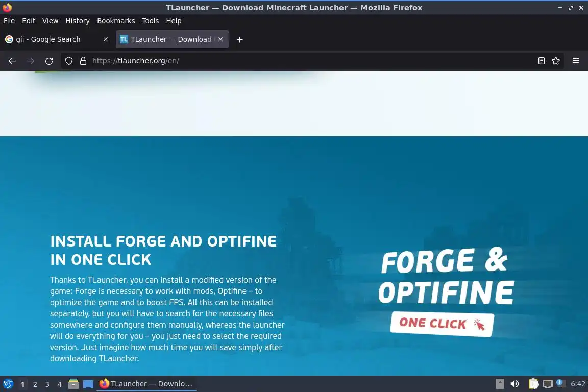This screenshot has width=588, height=392.
Task: View site security padlock info
Action: coord(83,61)
